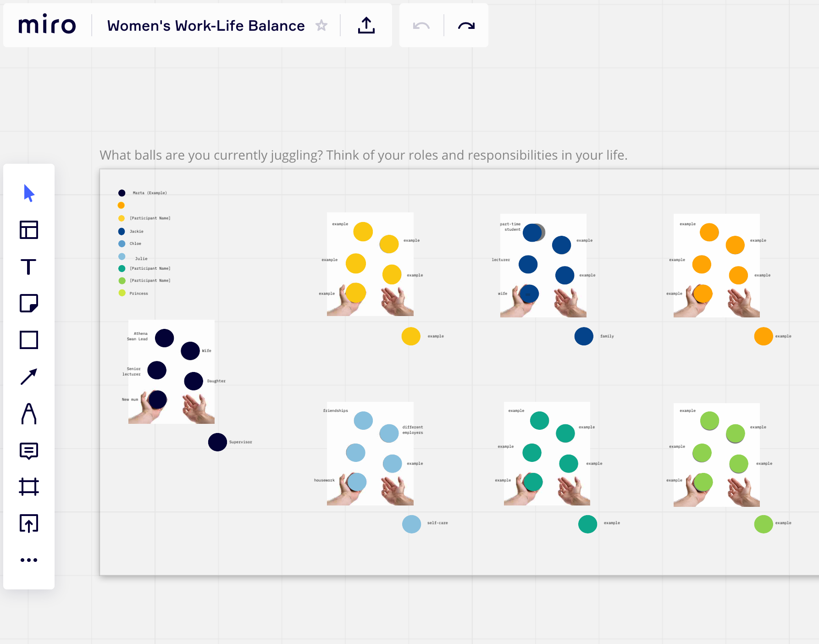Expand more tools with three dots

pyautogui.click(x=29, y=560)
